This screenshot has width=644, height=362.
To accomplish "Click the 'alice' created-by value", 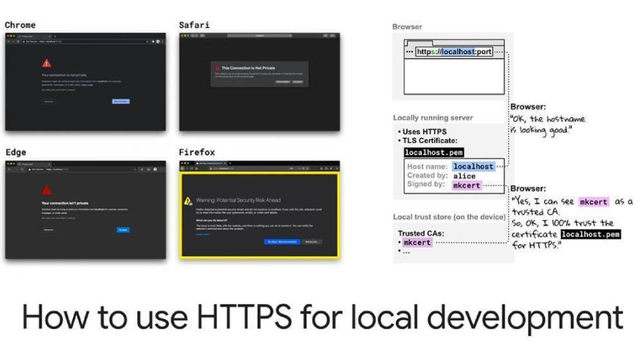I will point(464,176).
